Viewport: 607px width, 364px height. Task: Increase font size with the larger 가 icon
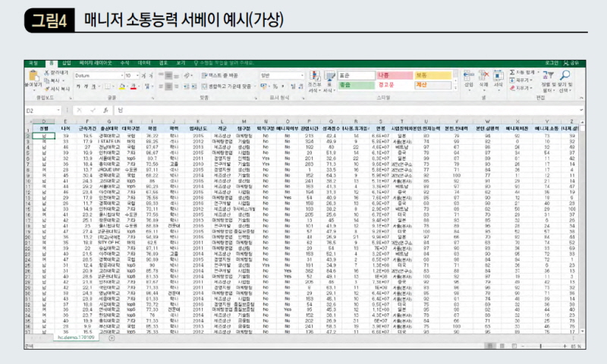tap(143, 75)
